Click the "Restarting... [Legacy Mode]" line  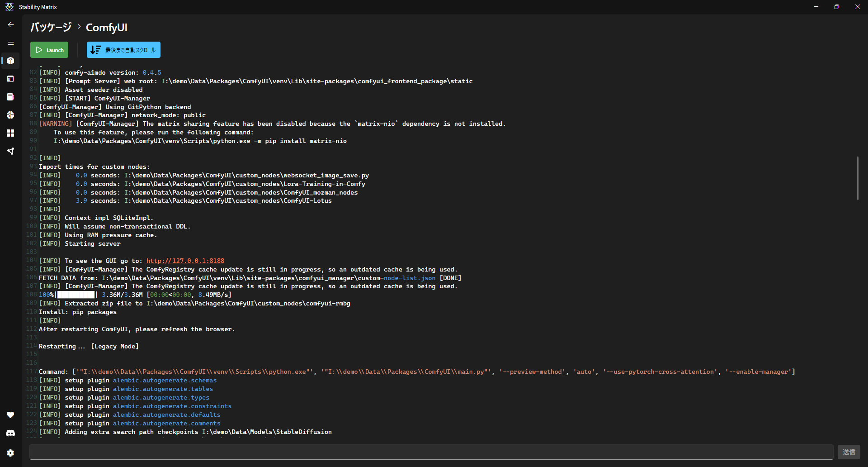(x=89, y=346)
